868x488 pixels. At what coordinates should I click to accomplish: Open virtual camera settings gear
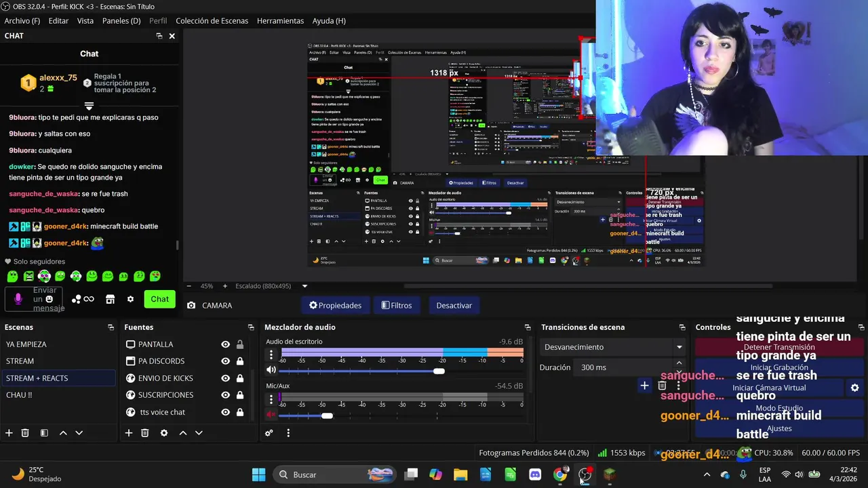point(854,388)
